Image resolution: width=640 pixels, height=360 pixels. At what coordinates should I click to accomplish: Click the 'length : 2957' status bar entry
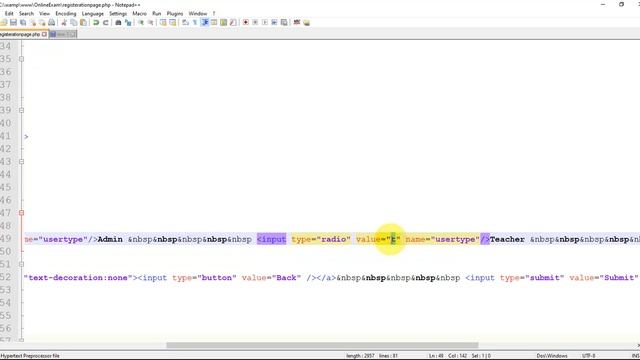pyautogui.click(x=360, y=356)
